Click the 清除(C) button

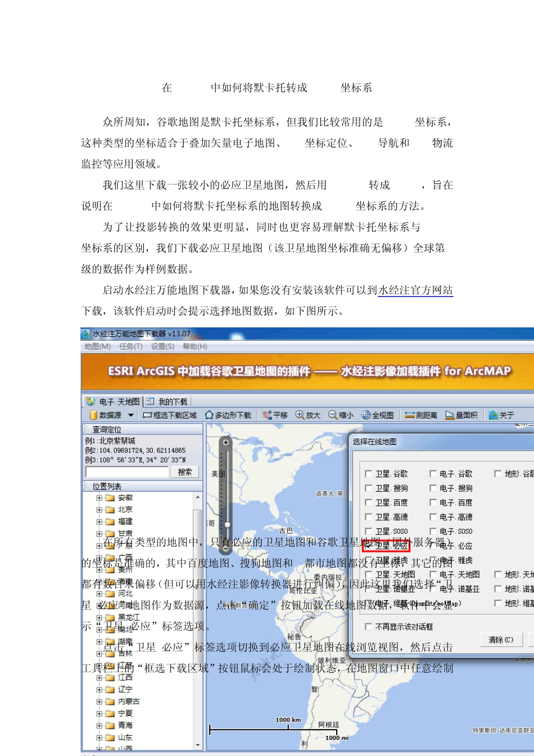(501, 640)
